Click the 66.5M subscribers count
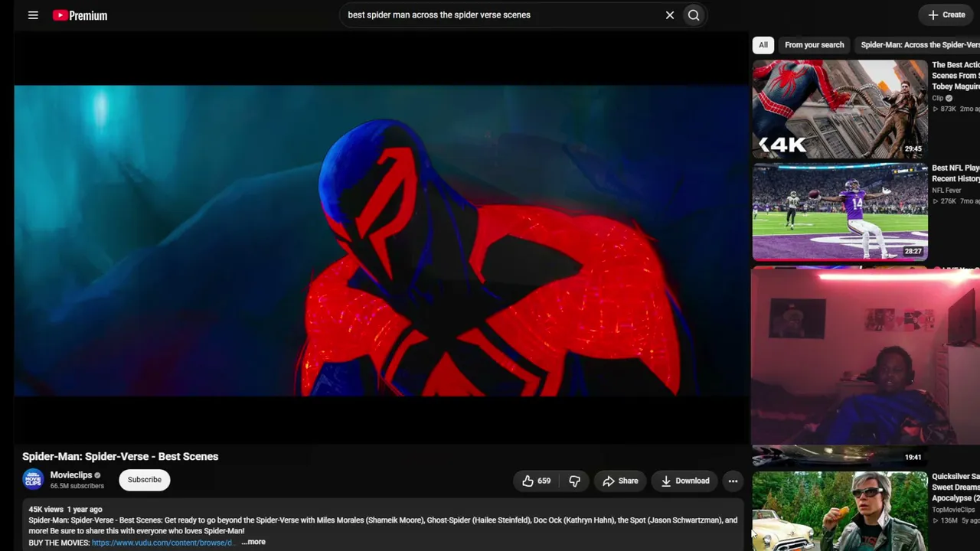 (77, 486)
